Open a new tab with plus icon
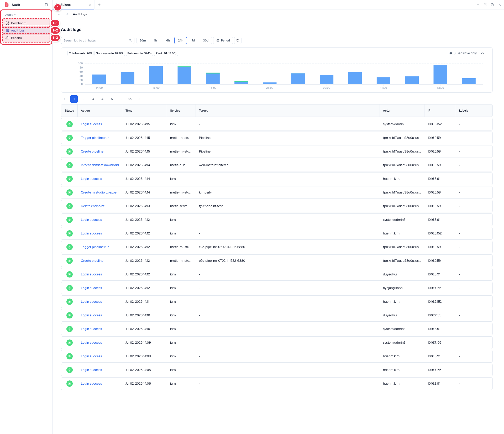This screenshot has width=504, height=434. (99, 5)
